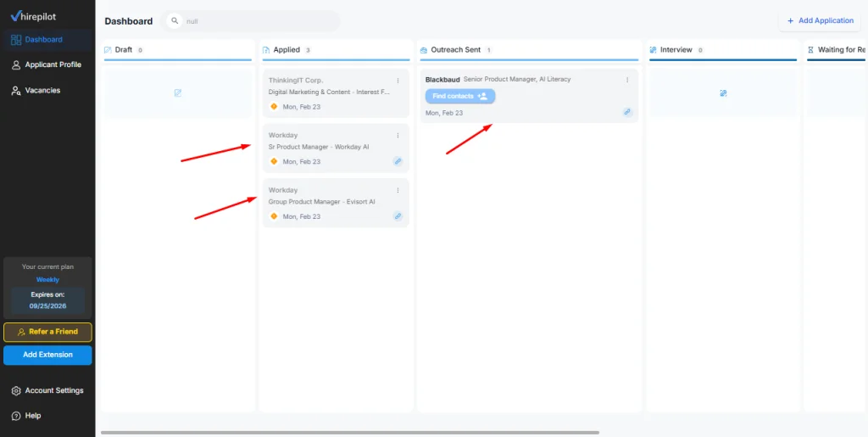Click the expiry date 09/25/2026
Image resolution: width=868 pixels, height=437 pixels.
click(x=47, y=305)
